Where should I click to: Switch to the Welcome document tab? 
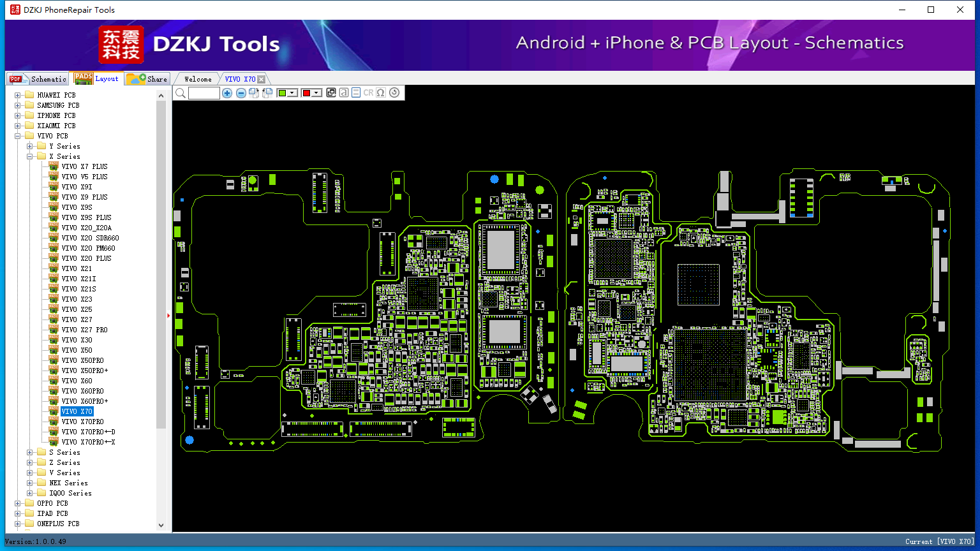[x=198, y=79]
